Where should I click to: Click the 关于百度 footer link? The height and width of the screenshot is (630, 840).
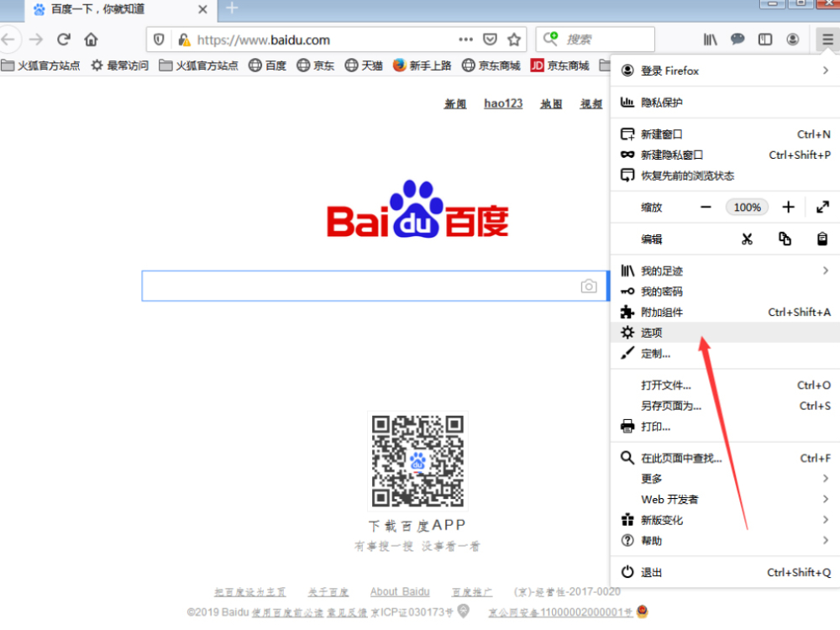(328, 592)
